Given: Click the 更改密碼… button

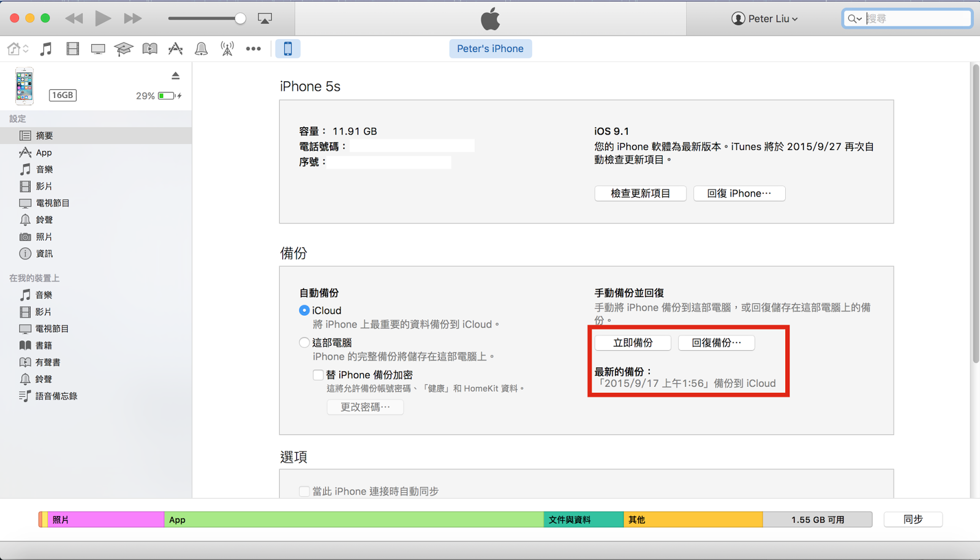Looking at the screenshot, I should [x=365, y=407].
